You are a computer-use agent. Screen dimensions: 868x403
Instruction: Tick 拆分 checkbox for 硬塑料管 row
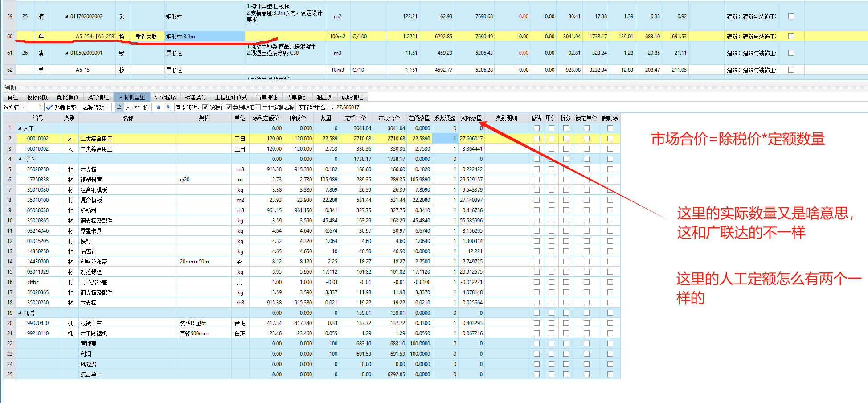point(566,180)
